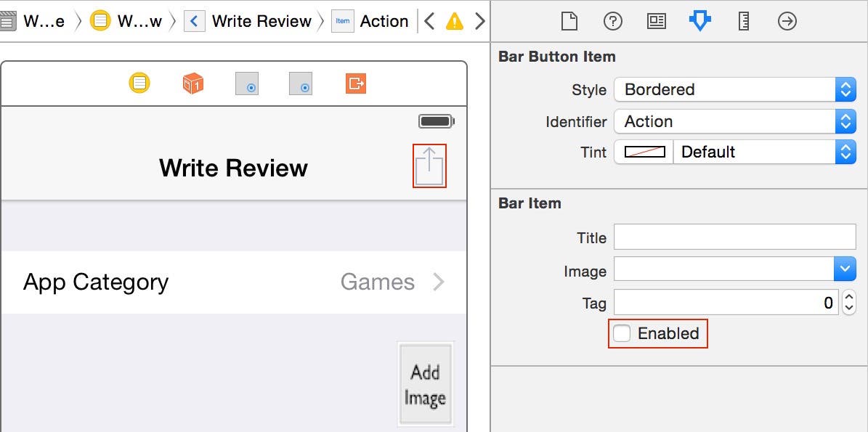
Task: Go to next issue with right chevron
Action: click(480, 22)
